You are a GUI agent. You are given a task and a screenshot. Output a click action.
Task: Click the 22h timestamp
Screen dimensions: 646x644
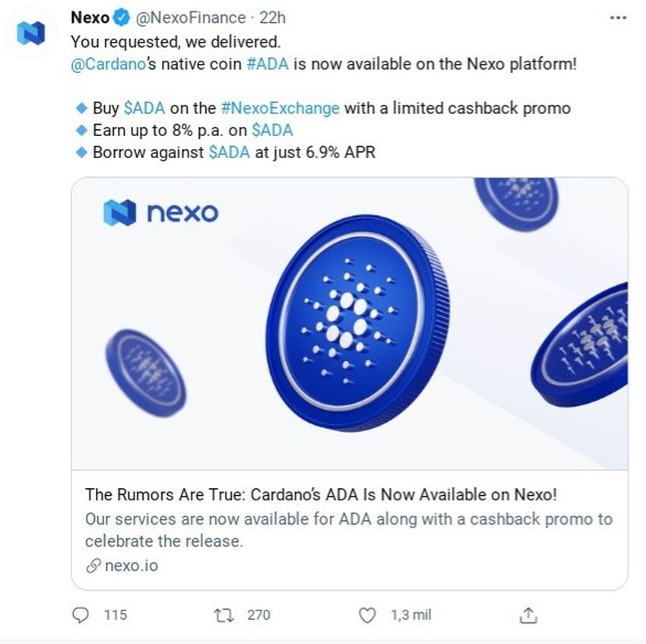(x=272, y=17)
